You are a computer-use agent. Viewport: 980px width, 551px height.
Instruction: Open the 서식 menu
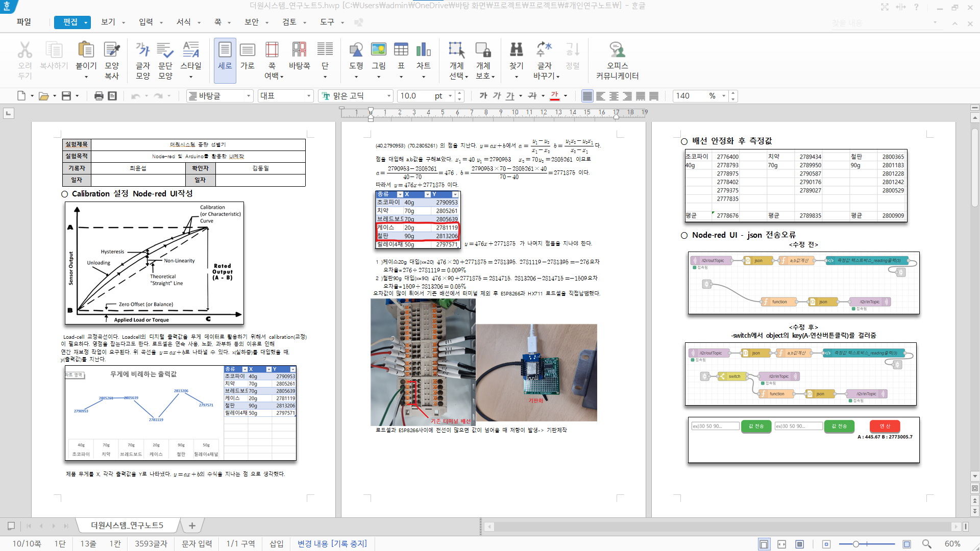click(184, 22)
